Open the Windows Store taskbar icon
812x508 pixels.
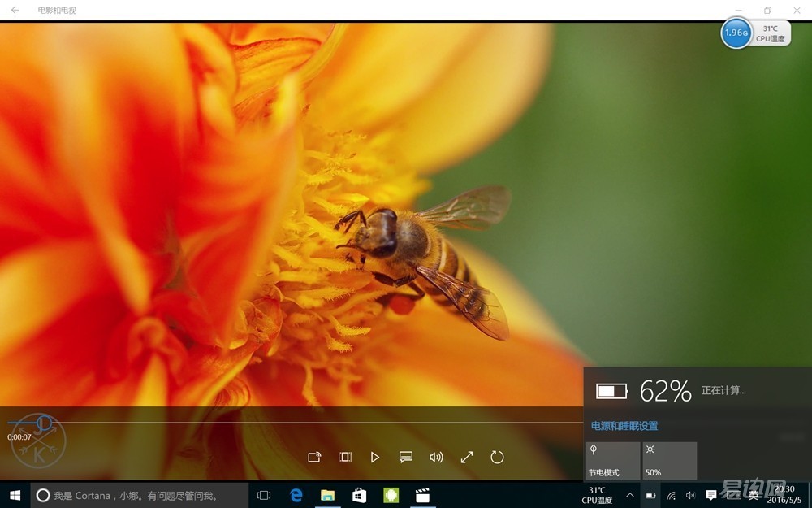360,496
